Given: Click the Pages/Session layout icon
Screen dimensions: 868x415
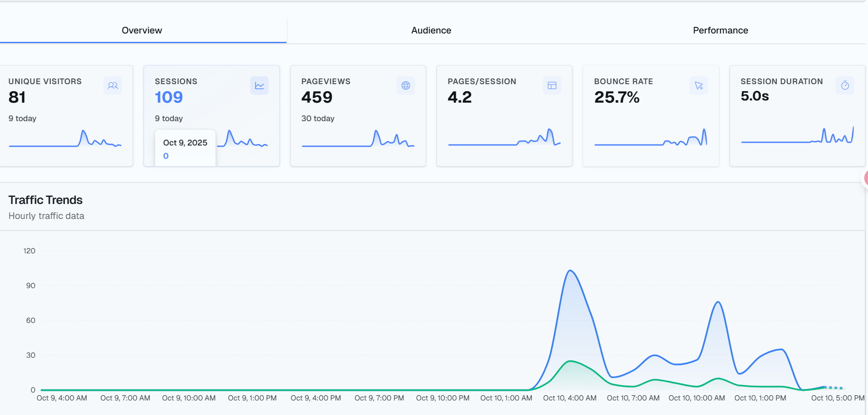Looking at the screenshot, I should pyautogui.click(x=552, y=85).
